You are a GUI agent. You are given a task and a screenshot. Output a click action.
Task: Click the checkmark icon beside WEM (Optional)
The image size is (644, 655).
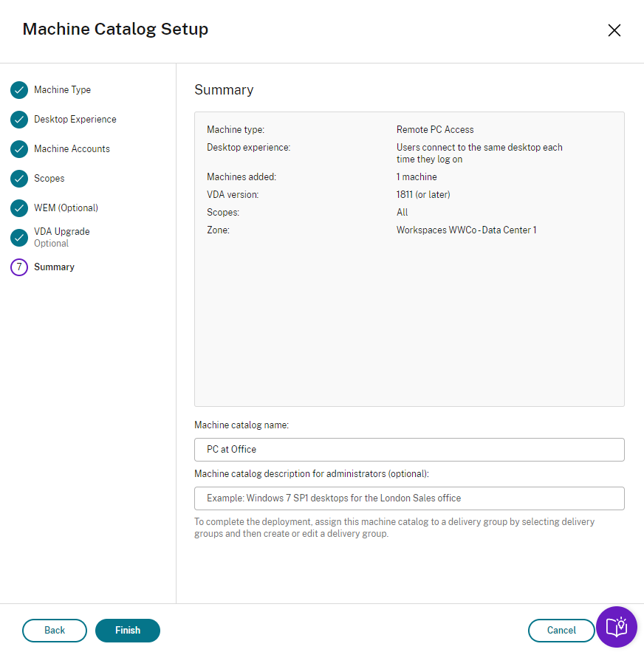(x=19, y=208)
